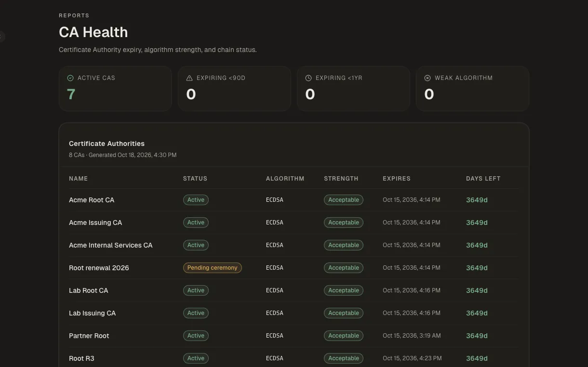Image resolution: width=588 pixels, height=367 pixels.
Task: Click the STATUS column header
Action: pyautogui.click(x=195, y=179)
